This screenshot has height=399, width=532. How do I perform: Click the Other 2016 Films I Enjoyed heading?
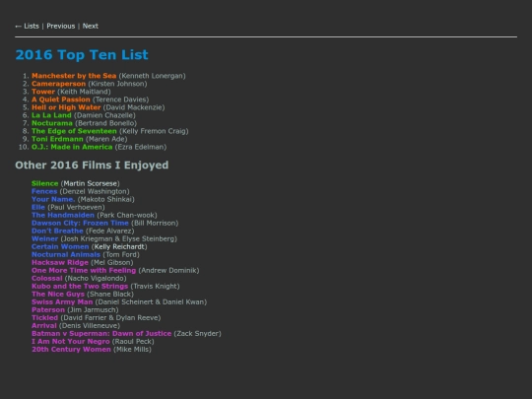pyautogui.click(x=92, y=166)
